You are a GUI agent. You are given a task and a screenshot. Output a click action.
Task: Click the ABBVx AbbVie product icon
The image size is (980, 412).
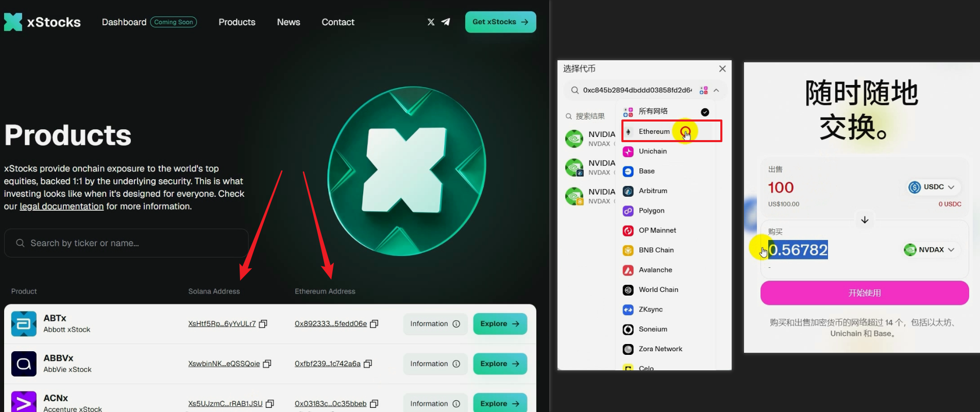pos(24,364)
